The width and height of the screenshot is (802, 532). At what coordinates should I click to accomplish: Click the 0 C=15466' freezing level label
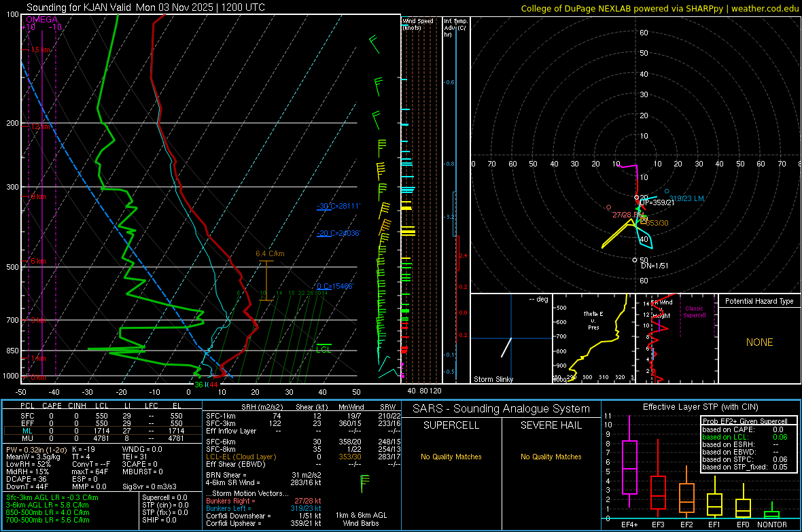[x=335, y=287]
